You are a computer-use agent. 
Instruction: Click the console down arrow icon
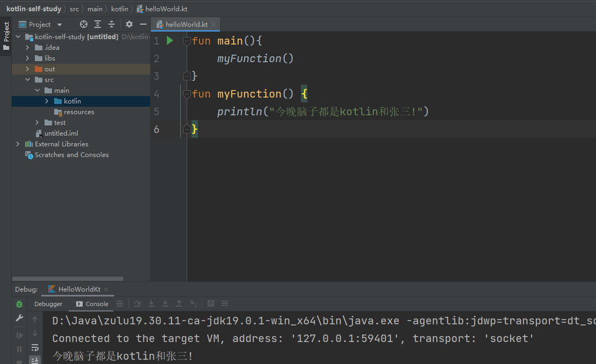pyautogui.click(x=34, y=333)
